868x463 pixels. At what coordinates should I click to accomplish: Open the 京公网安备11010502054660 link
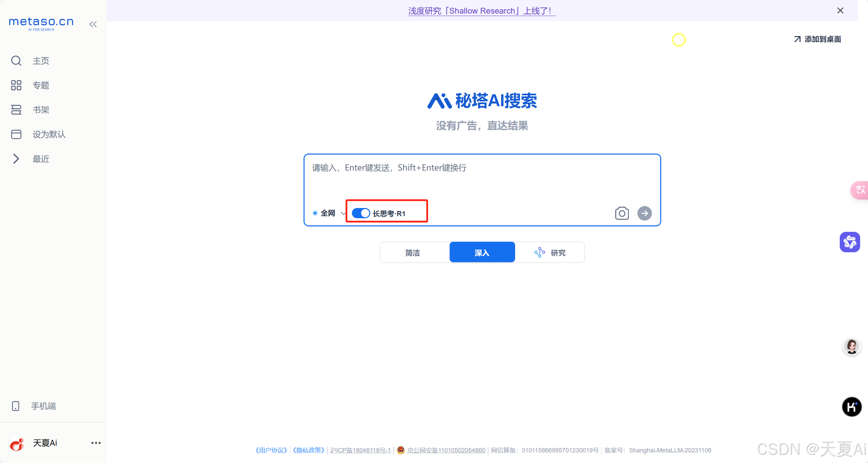446,450
